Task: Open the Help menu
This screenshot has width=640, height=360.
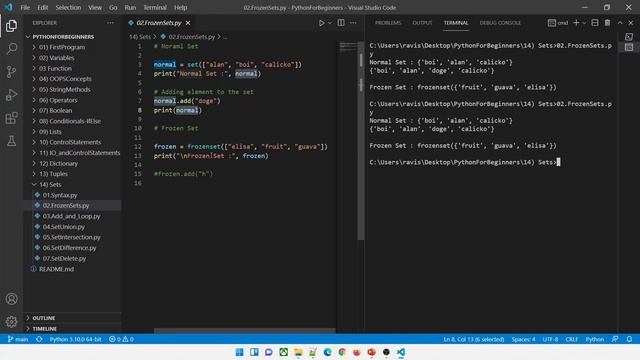Action: point(180,7)
